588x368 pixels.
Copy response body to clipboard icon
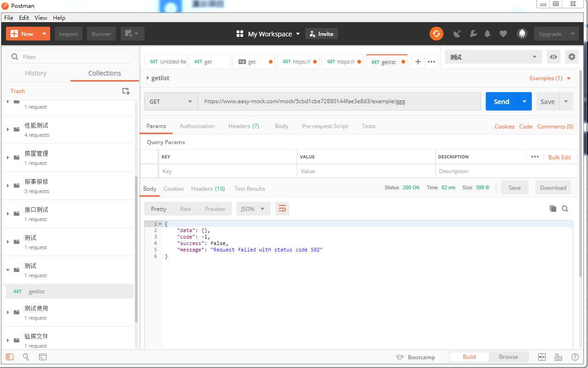click(553, 209)
